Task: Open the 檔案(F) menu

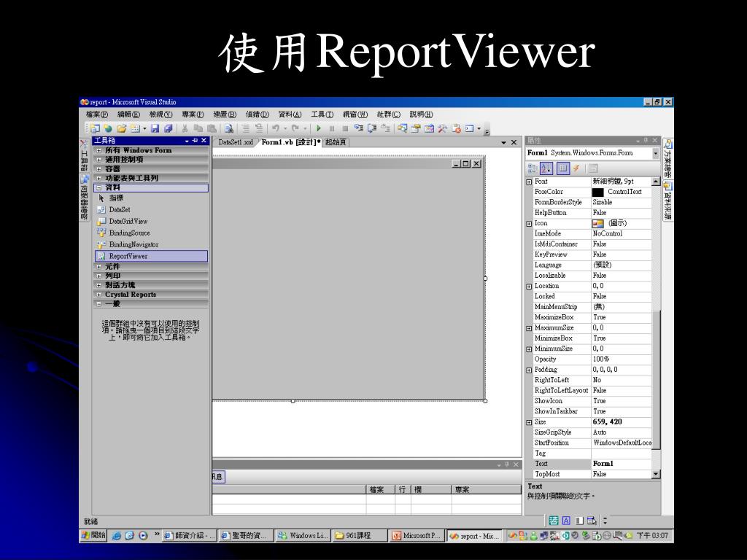Action: [x=97, y=114]
